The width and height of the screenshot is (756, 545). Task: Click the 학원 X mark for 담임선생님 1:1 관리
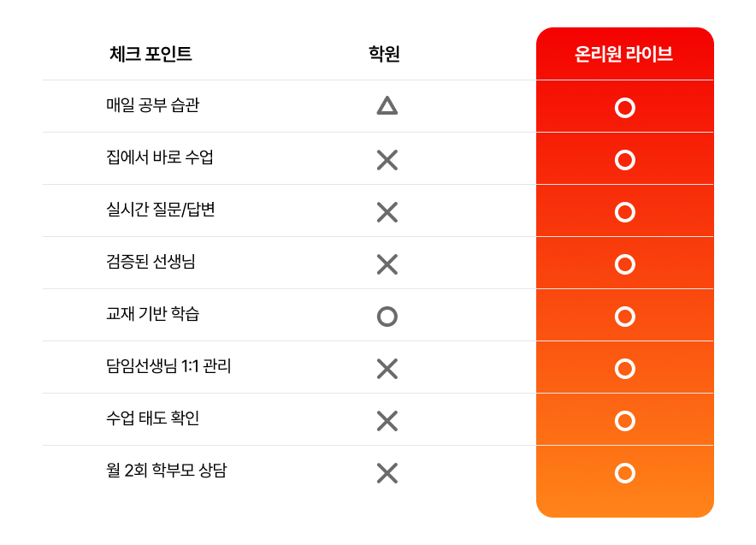tap(387, 369)
